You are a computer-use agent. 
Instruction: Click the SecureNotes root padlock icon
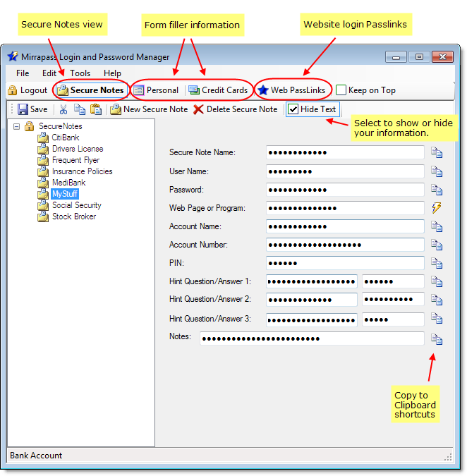point(29,126)
